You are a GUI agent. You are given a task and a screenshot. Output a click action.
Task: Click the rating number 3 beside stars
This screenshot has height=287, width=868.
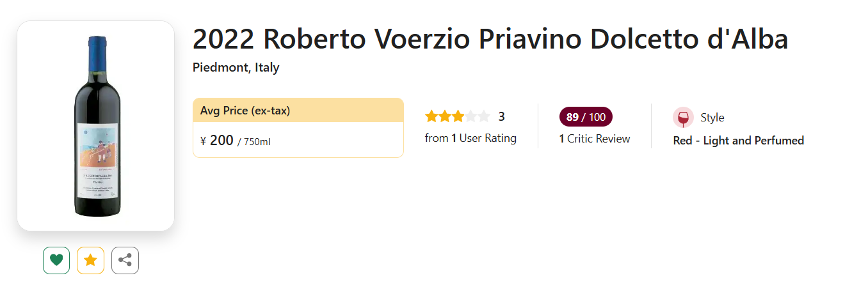502,116
